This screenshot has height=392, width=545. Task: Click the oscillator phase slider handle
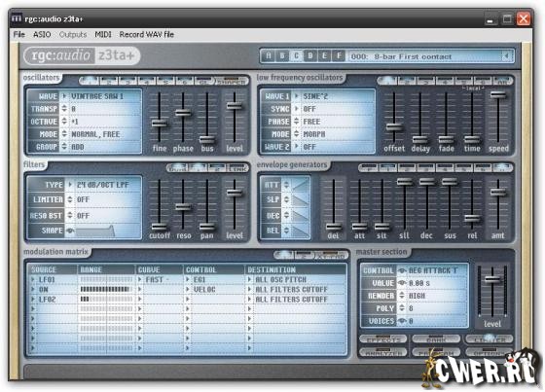point(183,113)
